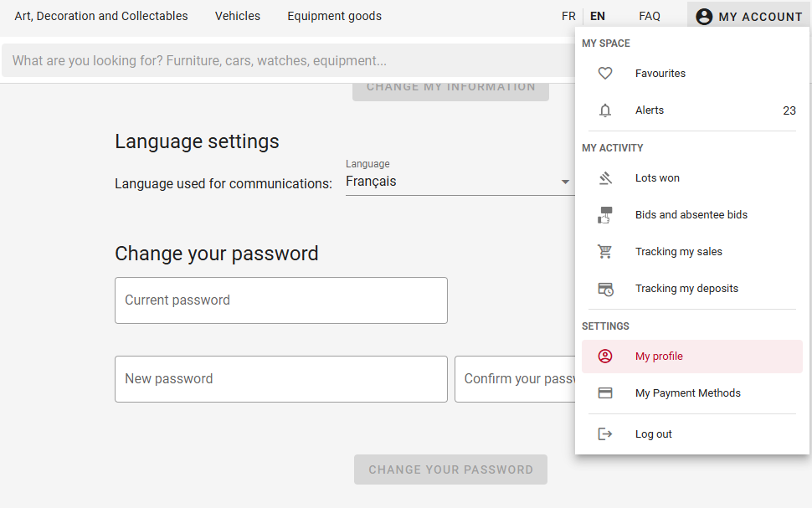This screenshot has width=812, height=508.
Task: Select Tracking my deposits
Action: [691, 289]
